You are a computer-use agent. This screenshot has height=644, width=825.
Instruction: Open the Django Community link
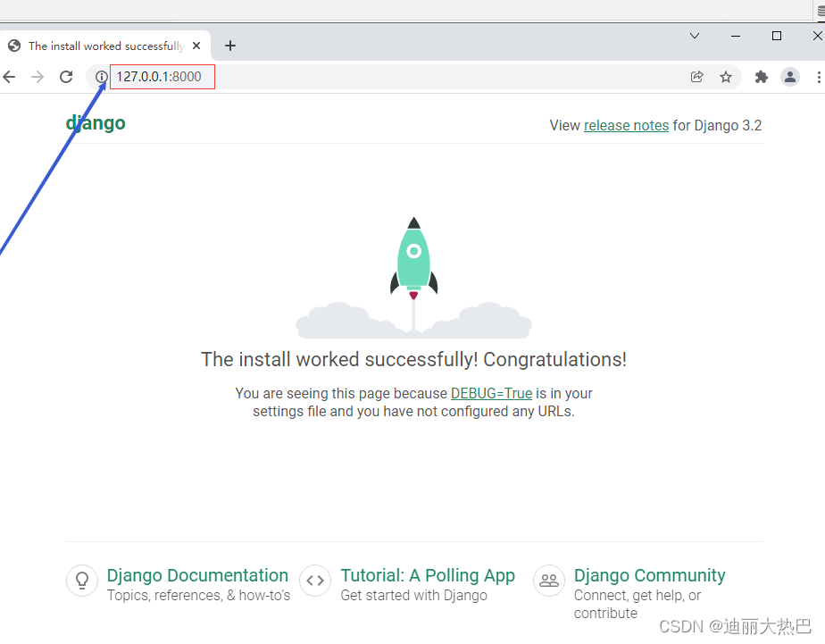[x=649, y=575]
